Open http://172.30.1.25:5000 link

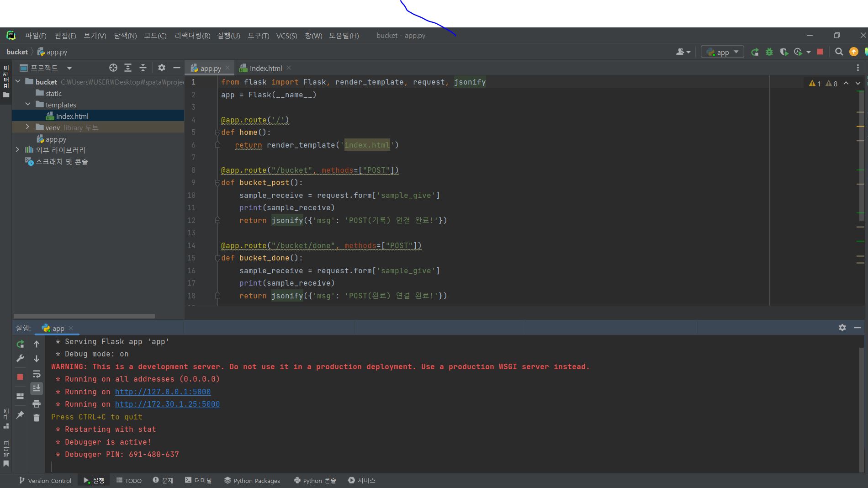(167, 404)
